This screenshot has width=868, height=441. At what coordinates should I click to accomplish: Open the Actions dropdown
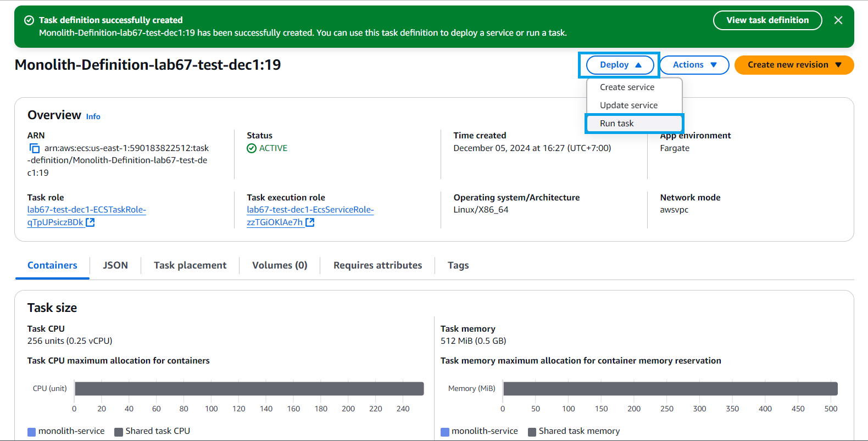point(694,65)
